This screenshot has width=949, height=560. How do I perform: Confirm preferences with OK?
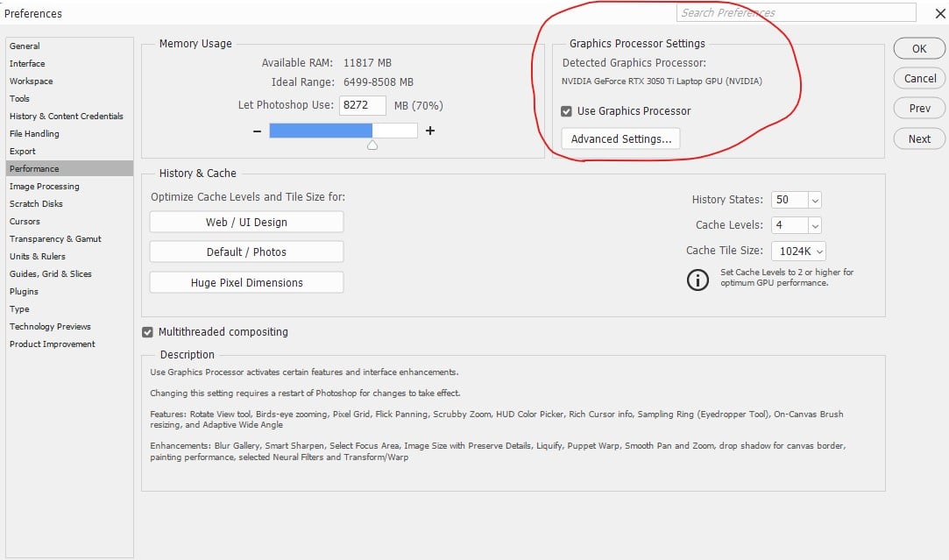(918, 48)
